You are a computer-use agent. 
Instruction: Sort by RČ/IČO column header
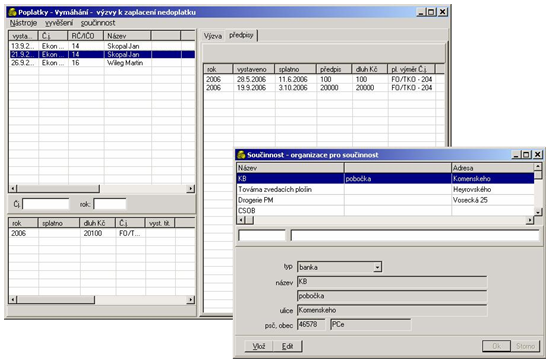tap(86, 36)
